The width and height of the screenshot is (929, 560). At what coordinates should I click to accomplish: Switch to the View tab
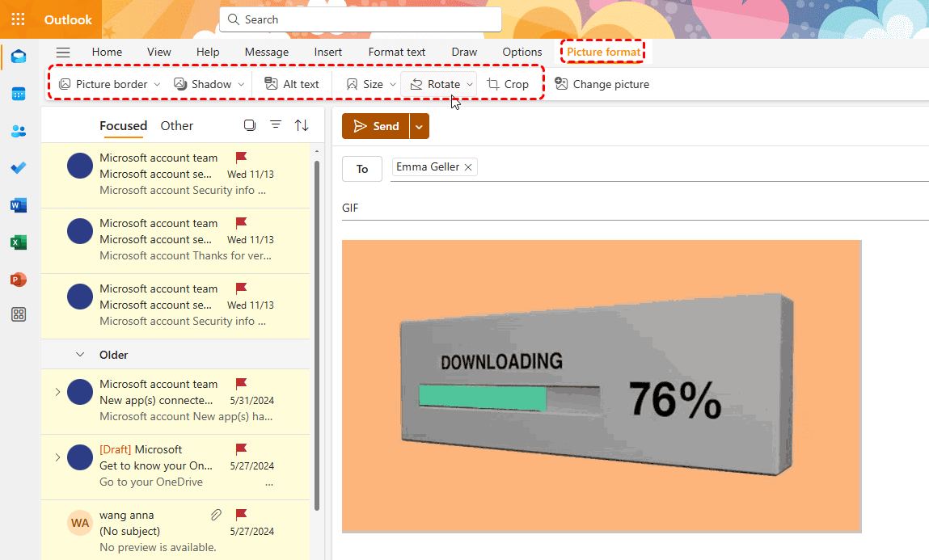[x=158, y=52]
